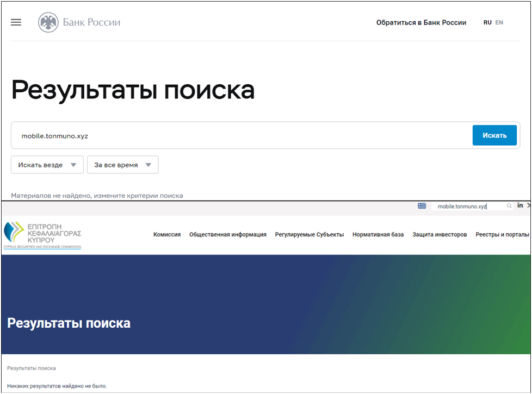Screen dimensions: 532x394
Task: Click 'Обратиться в Банк России' link
Action: tap(421, 22)
